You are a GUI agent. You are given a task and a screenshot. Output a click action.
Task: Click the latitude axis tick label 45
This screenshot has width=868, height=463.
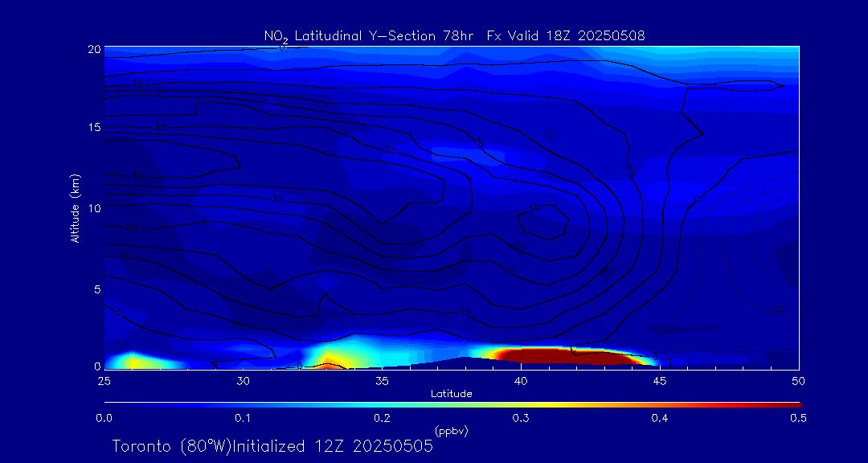coord(660,381)
